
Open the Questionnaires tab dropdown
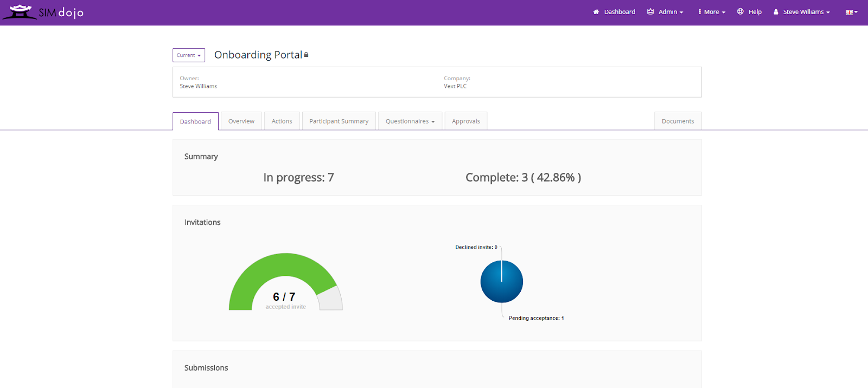[x=410, y=121]
